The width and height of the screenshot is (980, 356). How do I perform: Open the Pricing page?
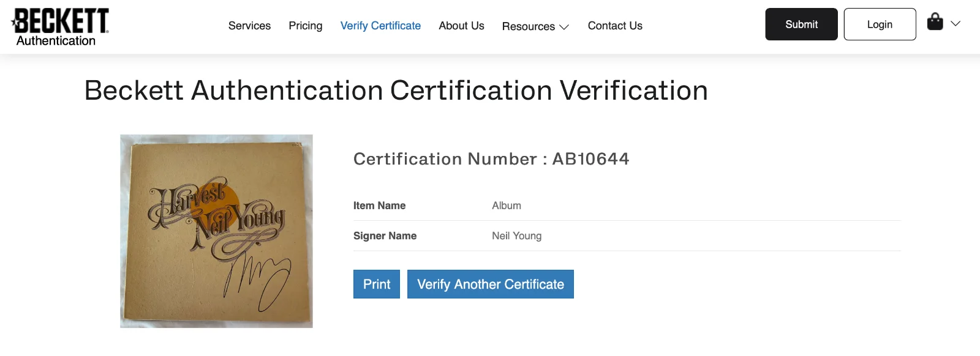pos(306,26)
